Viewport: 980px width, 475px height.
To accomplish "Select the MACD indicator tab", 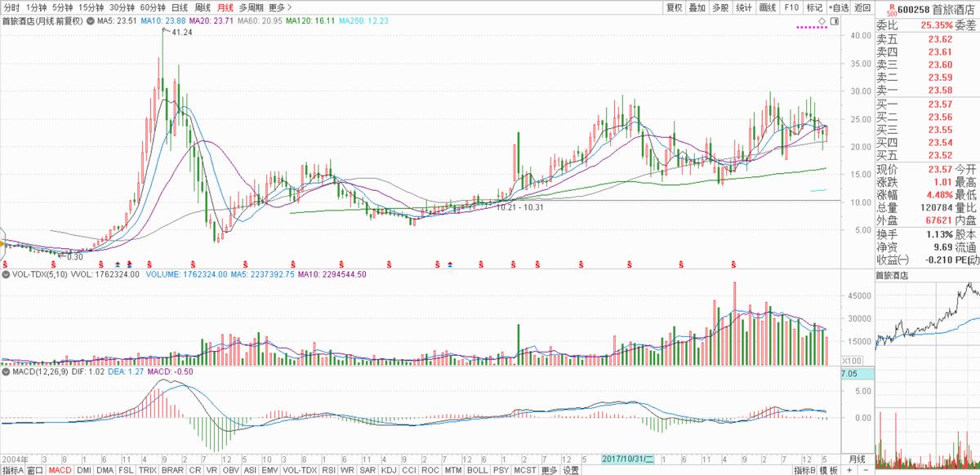I will pos(60,470).
